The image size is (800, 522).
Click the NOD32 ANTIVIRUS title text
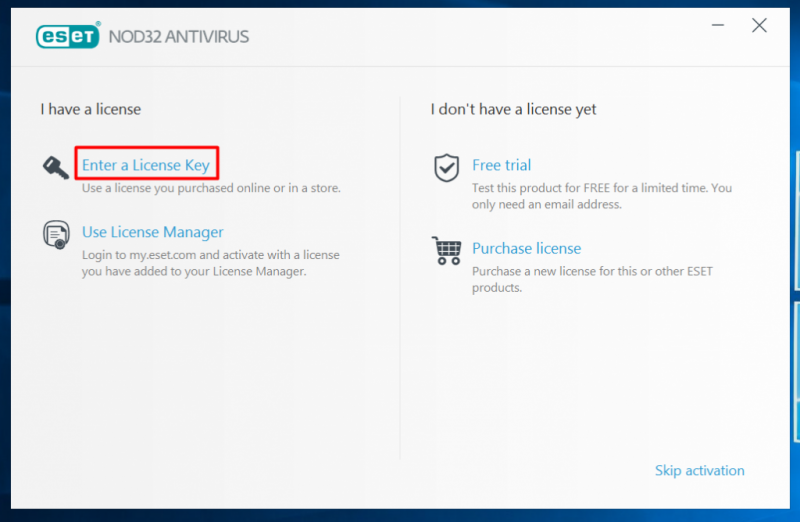177,37
